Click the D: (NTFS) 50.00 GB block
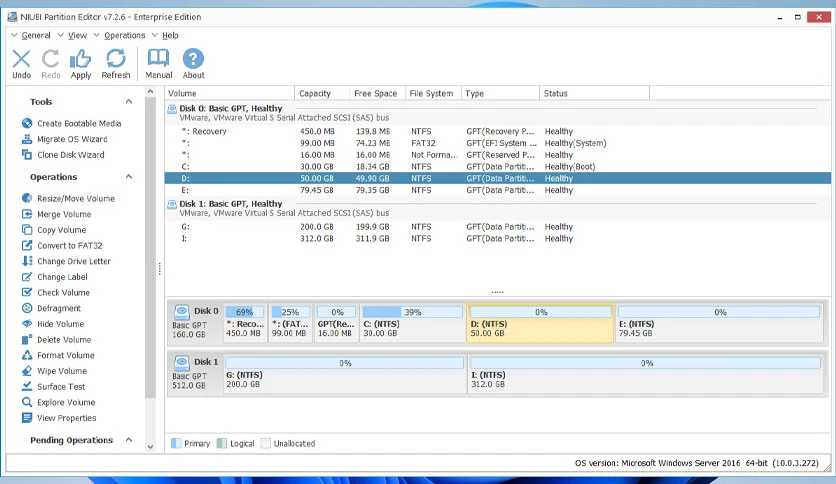836x484 pixels. pyautogui.click(x=540, y=323)
